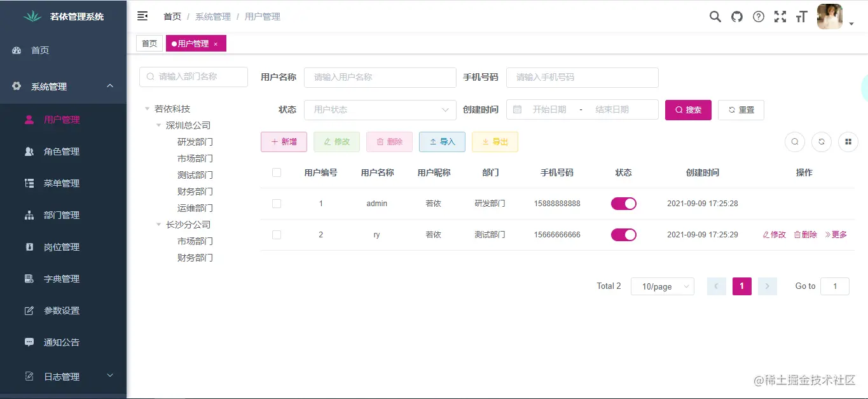The width and height of the screenshot is (868, 399).
Task: Open the column display grid icon
Action: 848,142
